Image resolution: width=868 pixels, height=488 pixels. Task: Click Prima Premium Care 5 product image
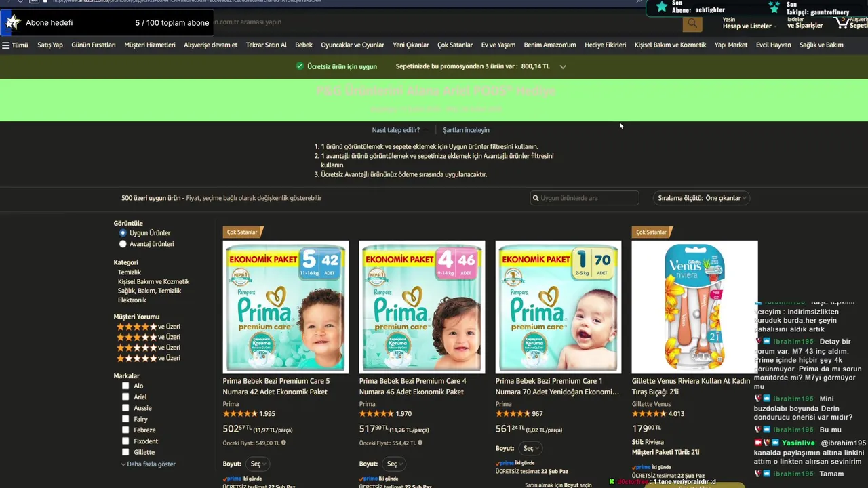285,307
